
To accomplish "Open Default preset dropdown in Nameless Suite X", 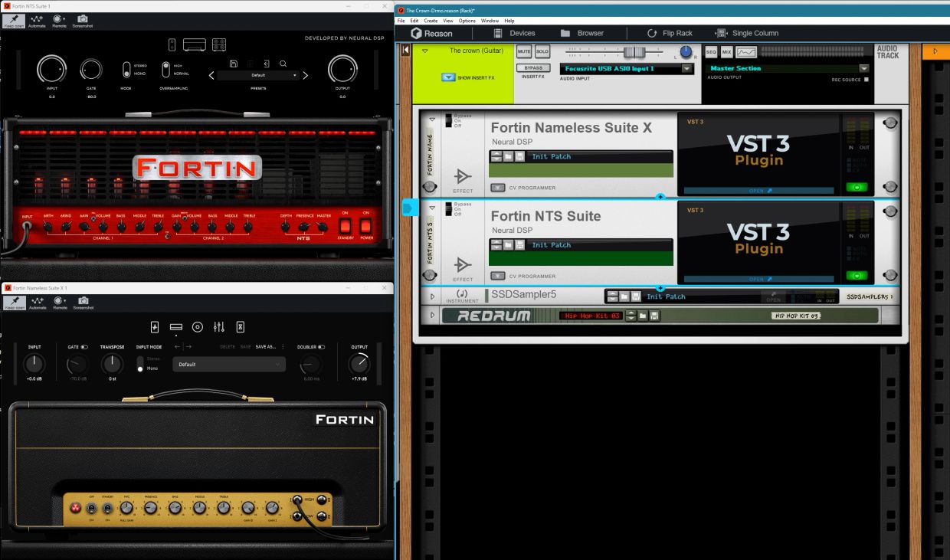I will [230, 365].
